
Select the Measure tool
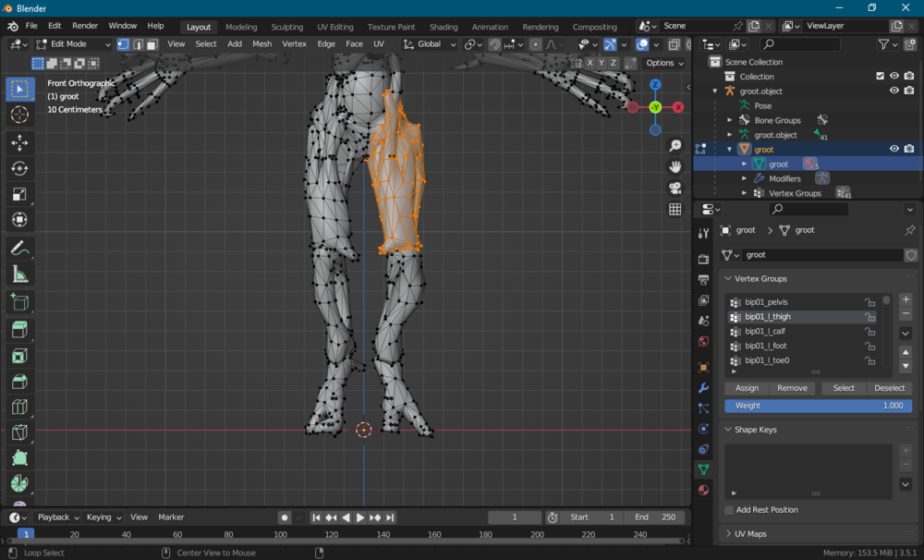coord(19,274)
